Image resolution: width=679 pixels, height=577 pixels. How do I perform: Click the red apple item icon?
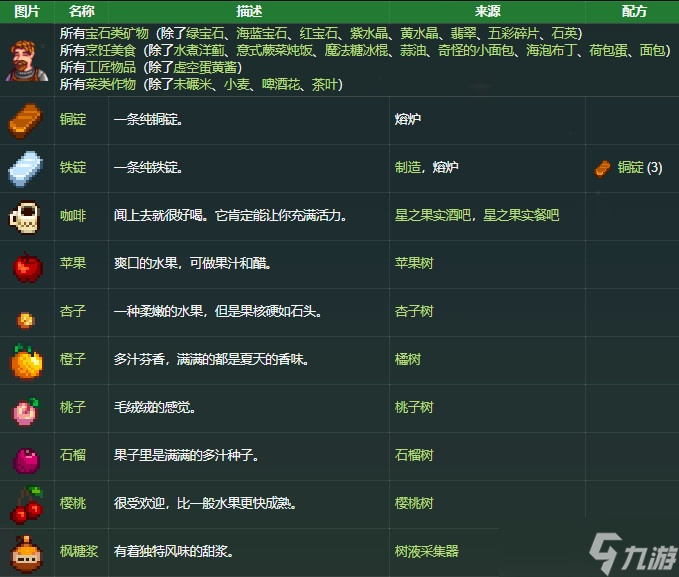(28, 267)
